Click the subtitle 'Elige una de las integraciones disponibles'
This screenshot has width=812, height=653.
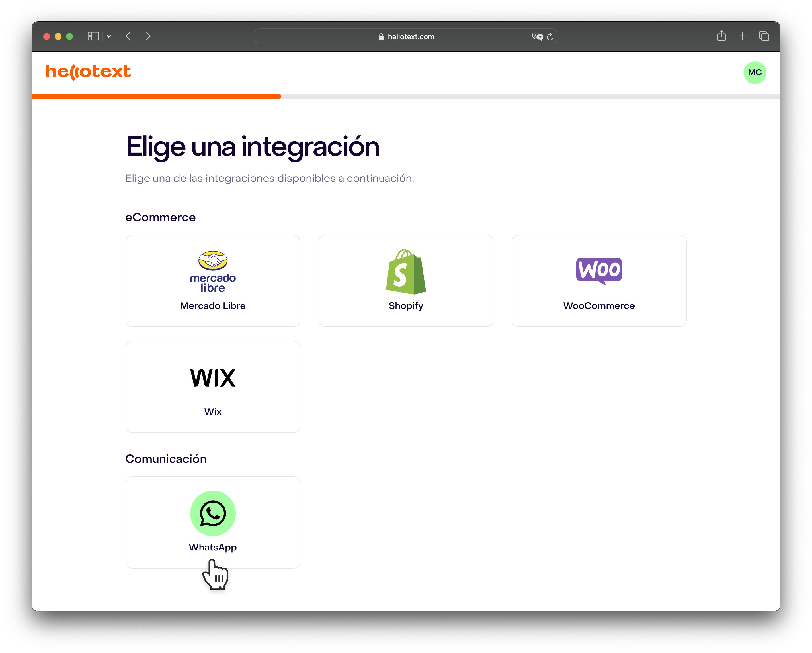point(270,179)
